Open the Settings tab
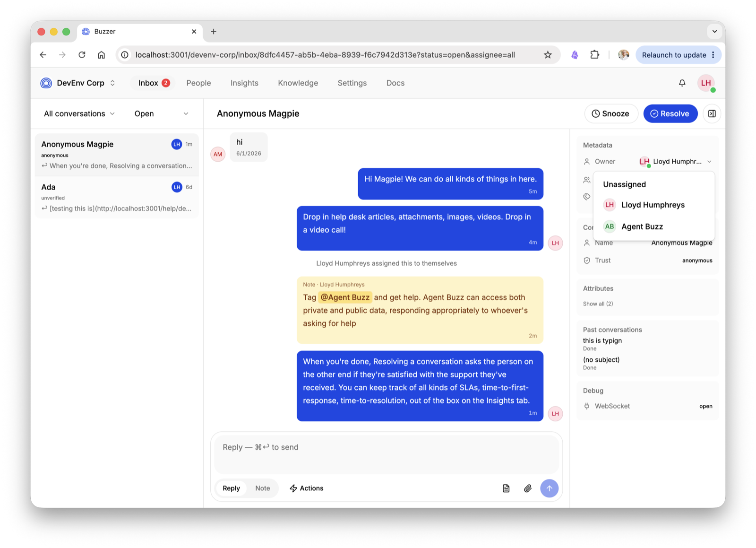Screen dimensions: 756x548 (352, 83)
